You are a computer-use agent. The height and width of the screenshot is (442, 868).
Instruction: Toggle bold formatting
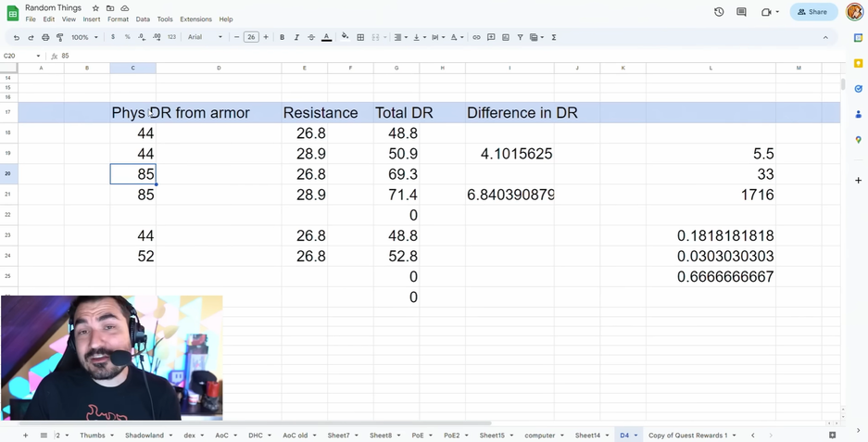(283, 37)
